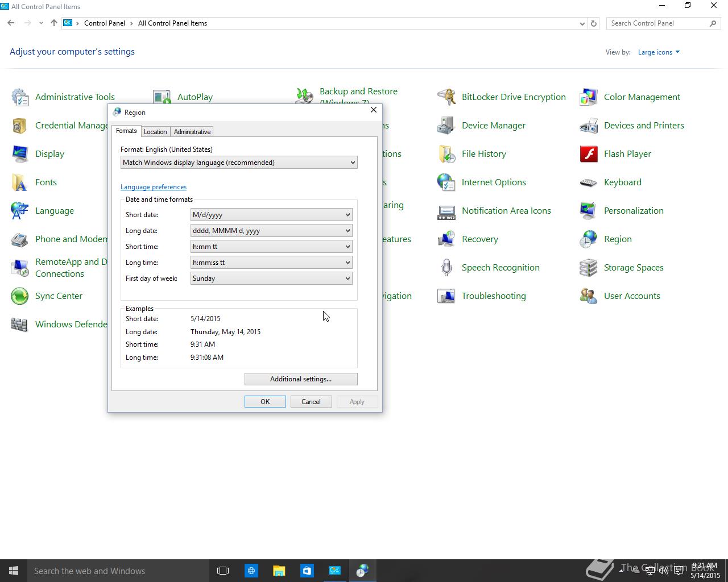Open the Format language dropdown
The width and height of the screenshot is (728, 582).
(x=239, y=163)
